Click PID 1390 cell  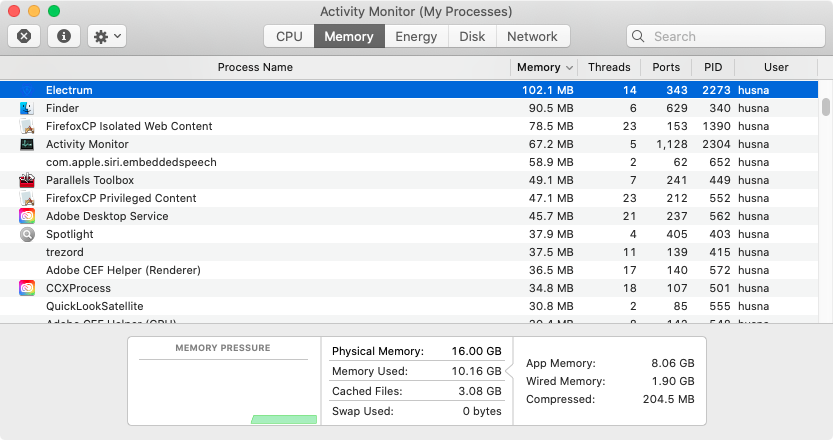click(x=716, y=126)
